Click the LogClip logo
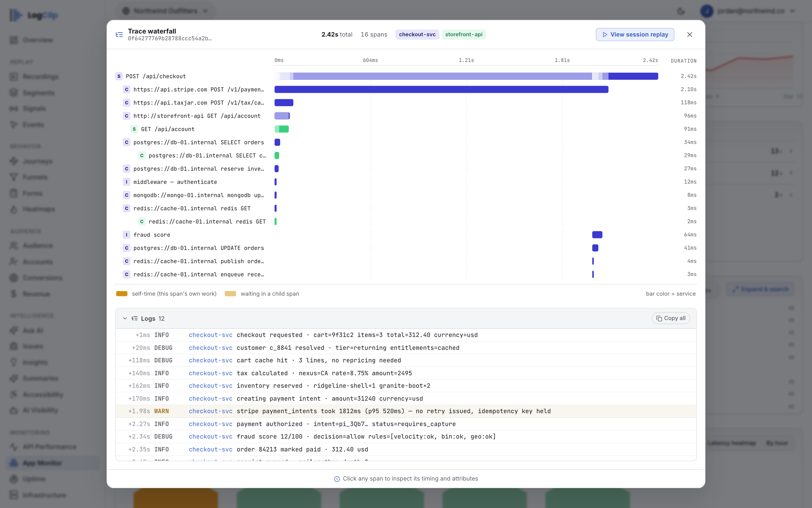 [34, 15]
